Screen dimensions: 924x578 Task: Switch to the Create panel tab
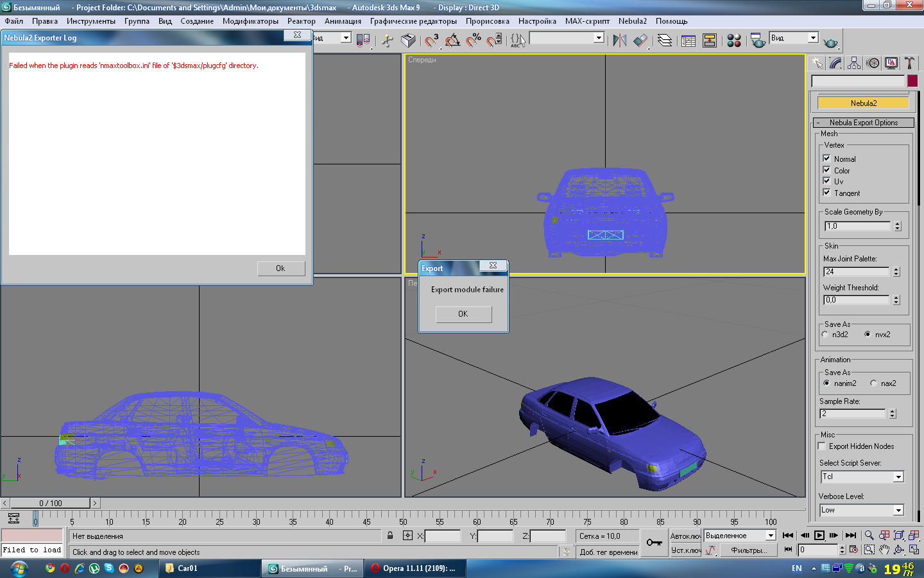tap(817, 63)
